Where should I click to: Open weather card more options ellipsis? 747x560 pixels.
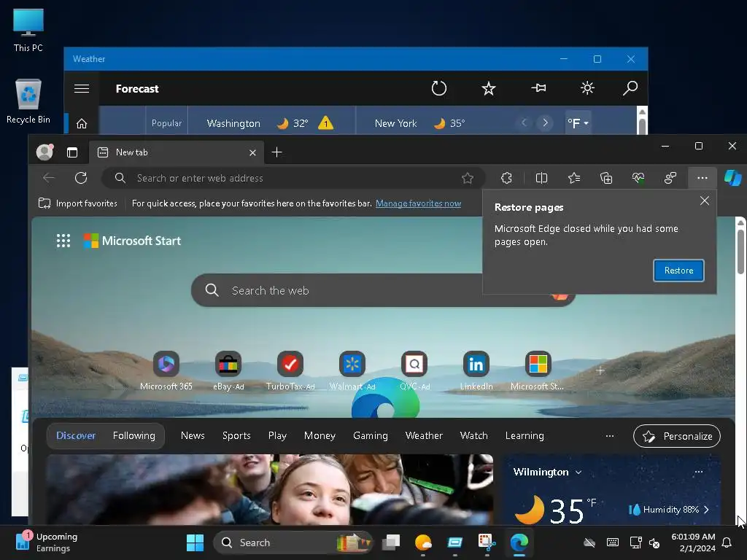(698, 472)
